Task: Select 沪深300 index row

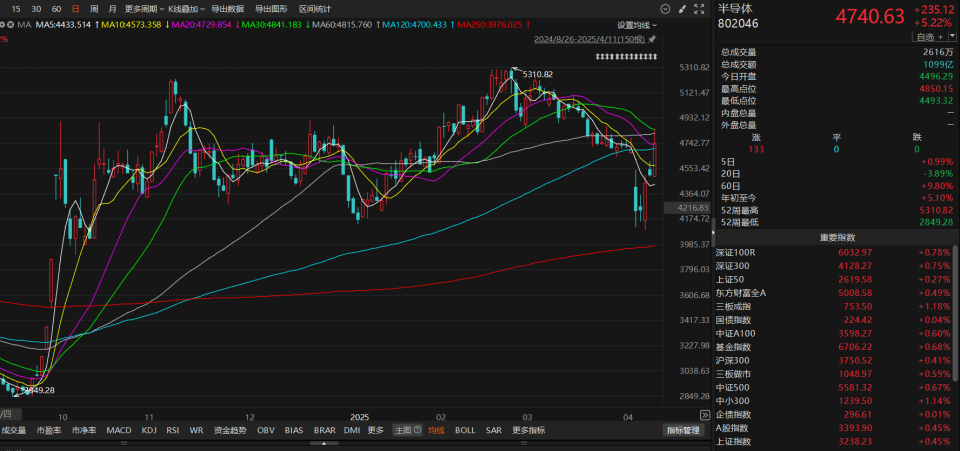Action: point(834,360)
